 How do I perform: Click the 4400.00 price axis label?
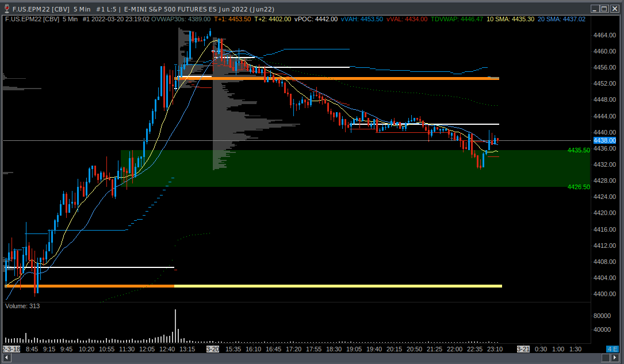pyautogui.click(x=604, y=294)
